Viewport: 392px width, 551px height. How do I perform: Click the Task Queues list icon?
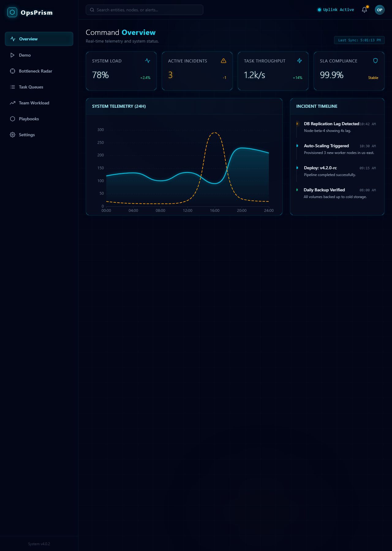[13, 87]
